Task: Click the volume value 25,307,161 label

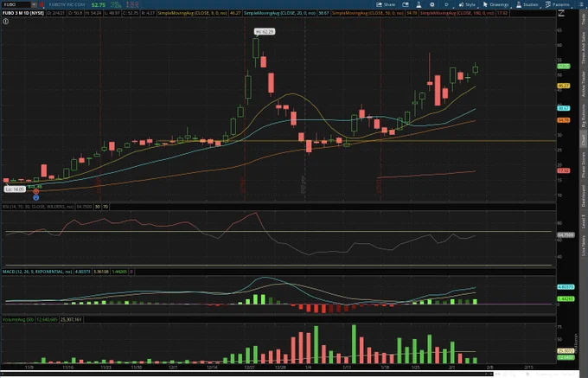Action: pos(71,319)
